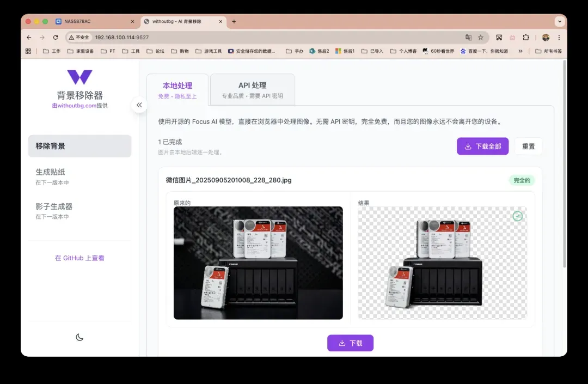Bookmark this page with the star icon
Image resolution: width=588 pixels, height=384 pixels.
tap(481, 38)
